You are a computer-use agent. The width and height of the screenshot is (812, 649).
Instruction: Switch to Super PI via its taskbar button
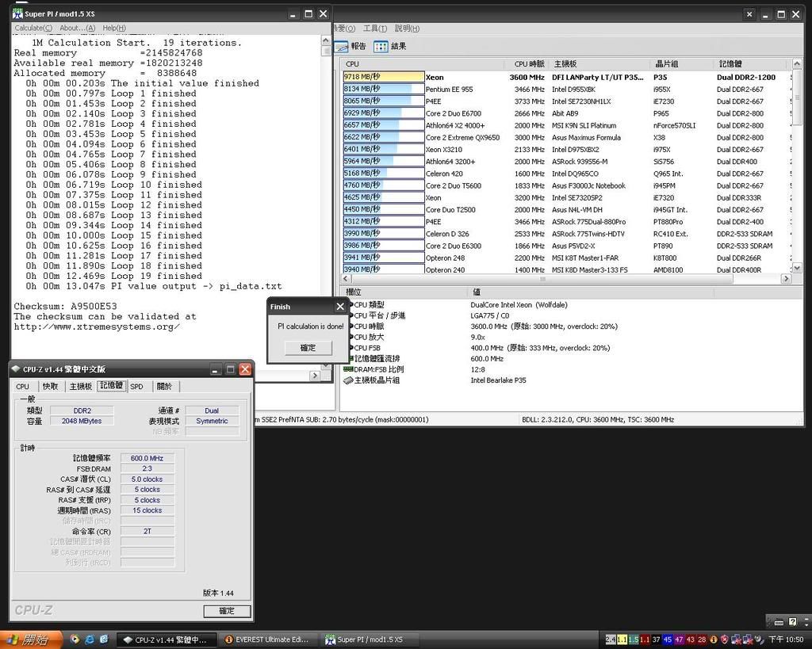pos(370,640)
